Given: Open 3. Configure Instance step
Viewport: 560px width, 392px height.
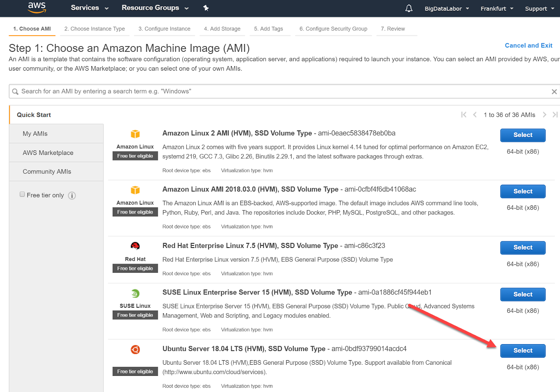Looking at the screenshot, I should tap(164, 29).
